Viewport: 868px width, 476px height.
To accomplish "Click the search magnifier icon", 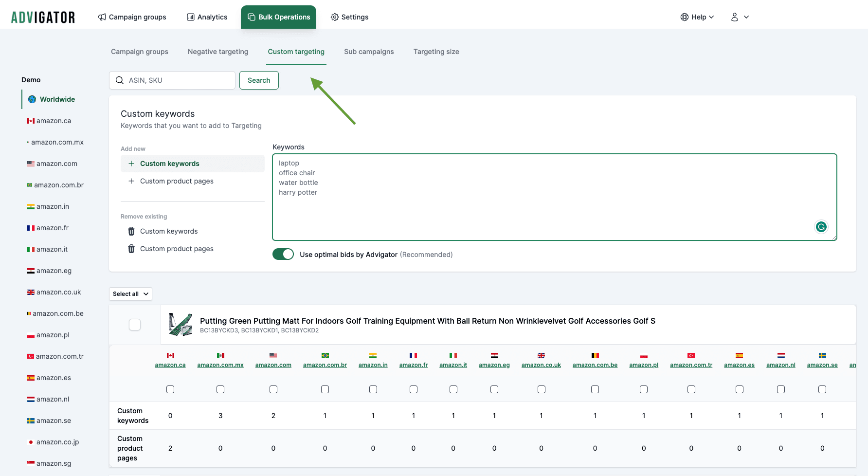I will click(x=120, y=80).
